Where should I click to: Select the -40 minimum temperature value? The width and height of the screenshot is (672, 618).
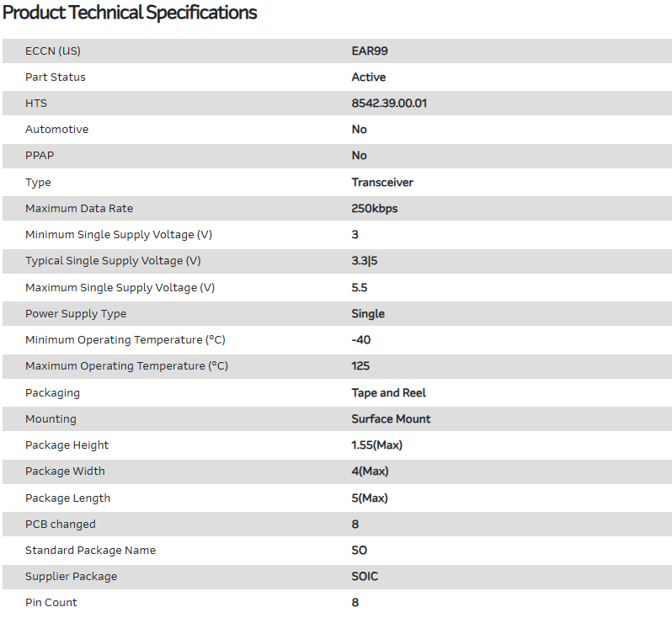click(x=361, y=339)
